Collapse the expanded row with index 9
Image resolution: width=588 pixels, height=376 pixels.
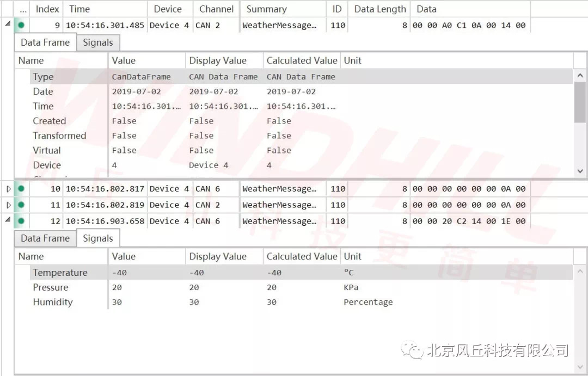tap(8, 24)
